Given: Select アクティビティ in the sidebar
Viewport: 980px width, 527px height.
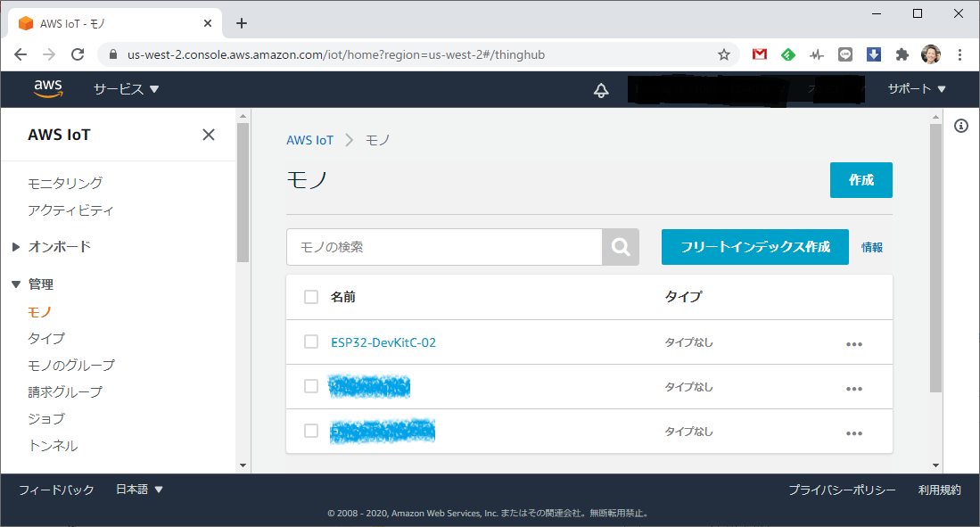Looking at the screenshot, I should click(x=70, y=210).
